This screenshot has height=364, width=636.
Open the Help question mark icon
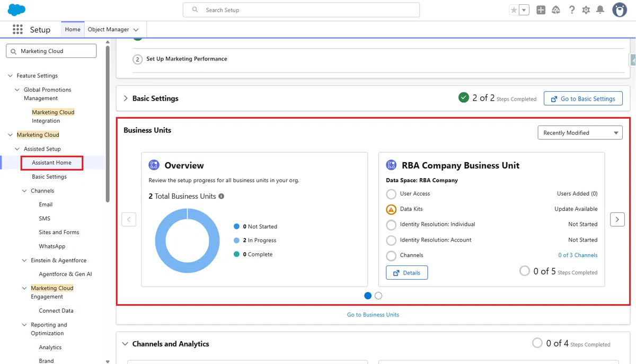point(571,10)
